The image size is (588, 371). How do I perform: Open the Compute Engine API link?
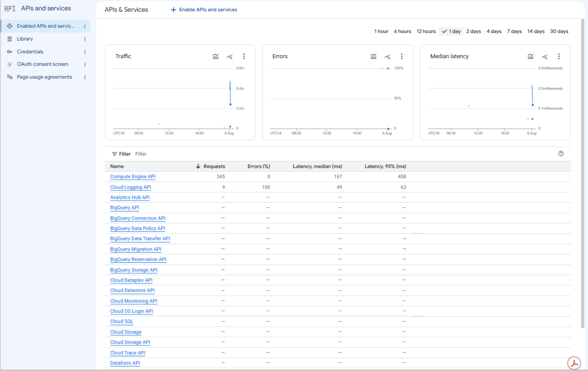pos(133,177)
